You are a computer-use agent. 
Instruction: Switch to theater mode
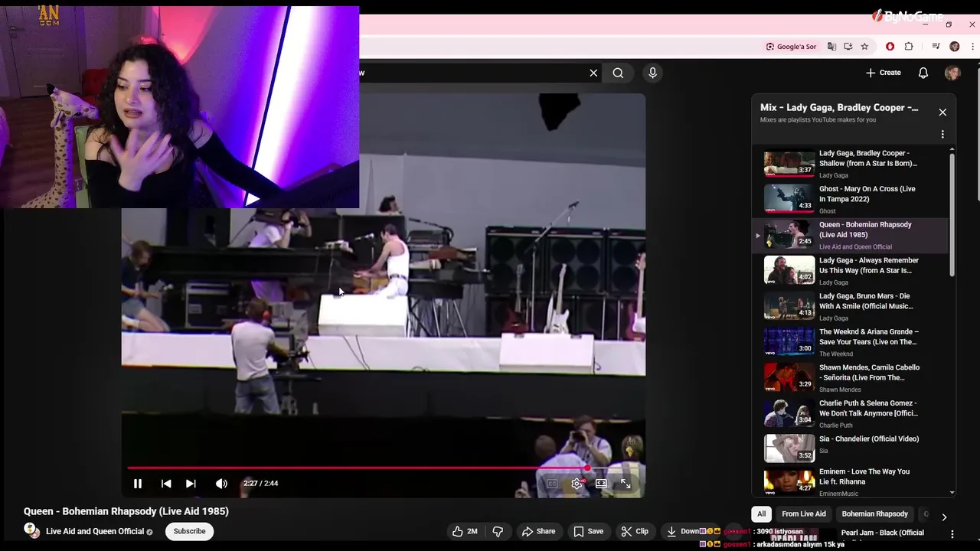pos(601,484)
